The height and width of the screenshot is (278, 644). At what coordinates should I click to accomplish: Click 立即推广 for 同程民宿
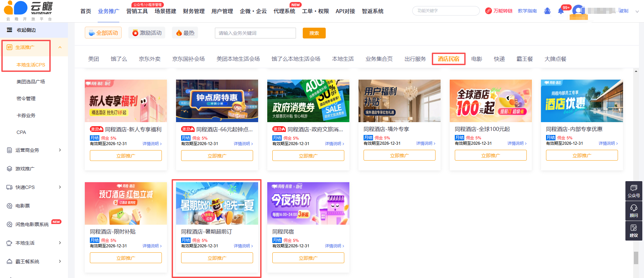308,258
